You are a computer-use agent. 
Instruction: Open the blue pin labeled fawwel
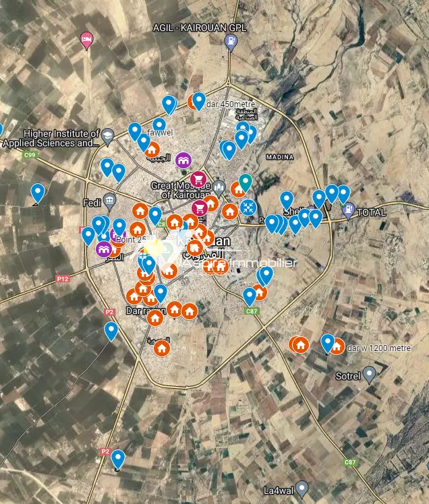point(159,126)
